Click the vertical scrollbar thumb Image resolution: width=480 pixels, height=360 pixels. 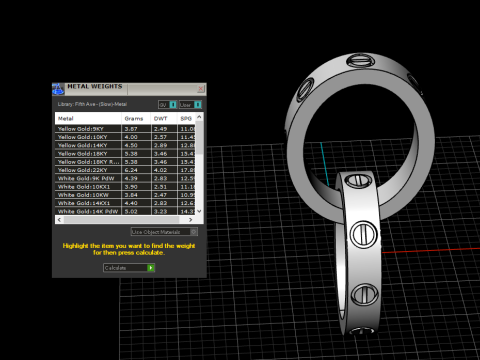coord(199,137)
